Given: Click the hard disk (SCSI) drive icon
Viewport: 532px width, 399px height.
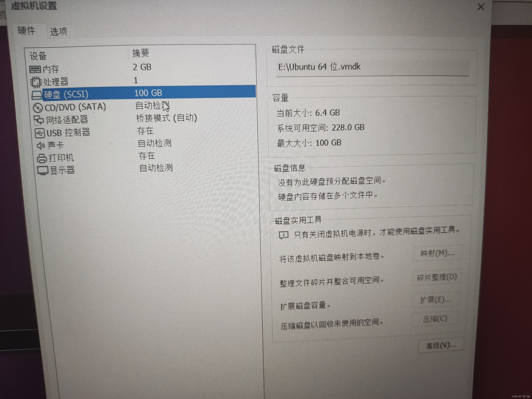Looking at the screenshot, I should click(x=37, y=95).
